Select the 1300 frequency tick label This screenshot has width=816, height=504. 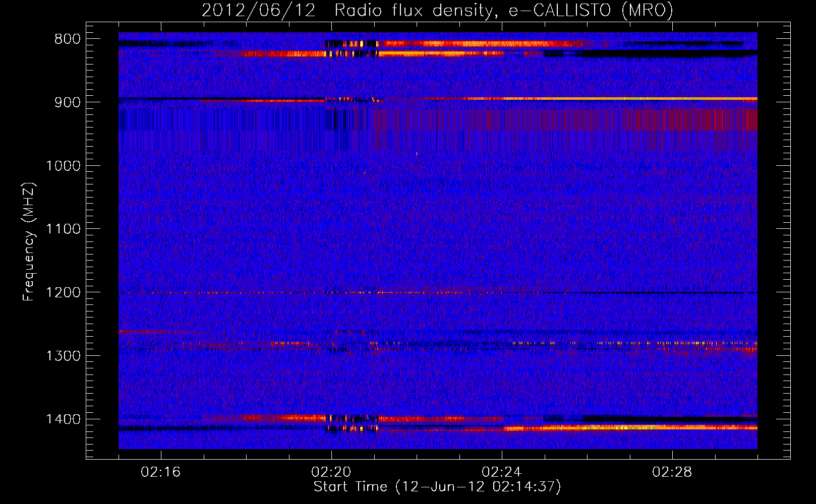click(x=63, y=356)
